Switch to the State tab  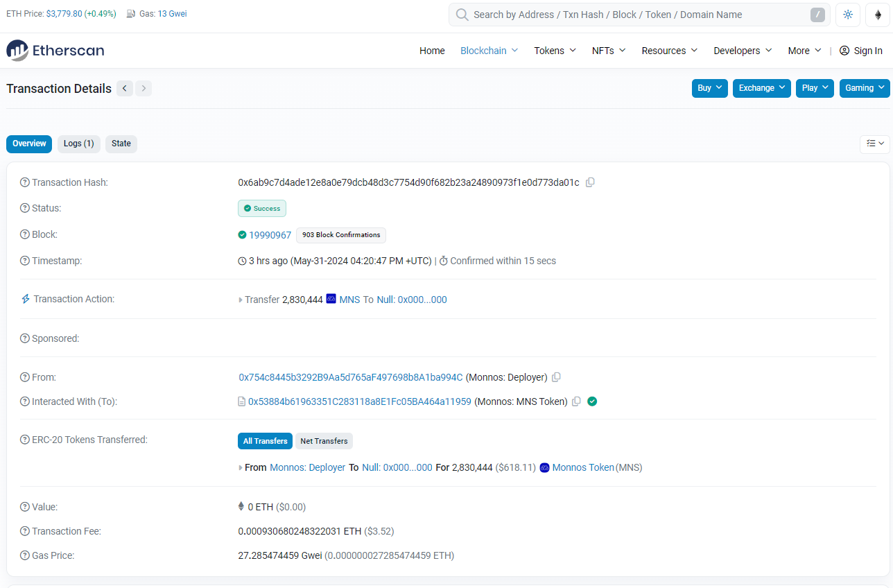point(121,144)
